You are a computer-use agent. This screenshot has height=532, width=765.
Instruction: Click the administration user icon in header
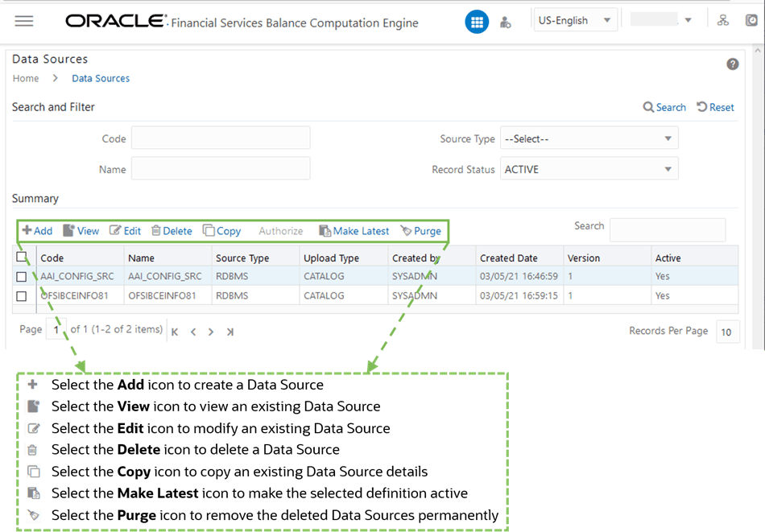(506, 22)
